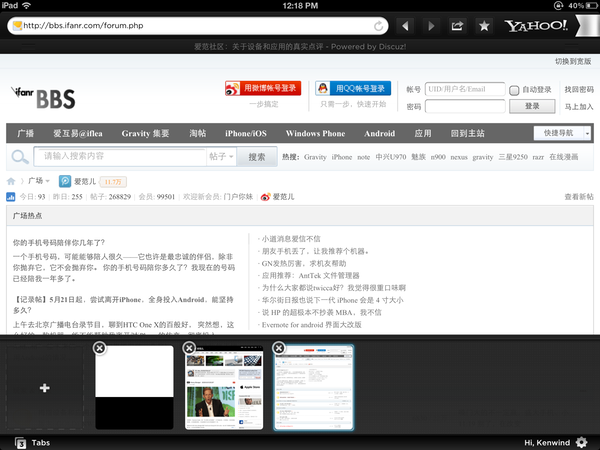This screenshot has height=450, width=600.
Task: Open the 找回密码 link
Action: pos(579,90)
